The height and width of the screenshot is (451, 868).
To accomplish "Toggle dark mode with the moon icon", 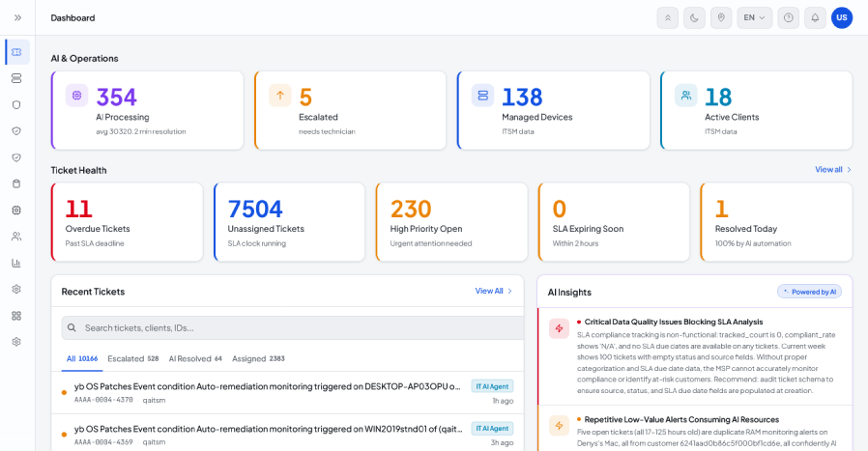I will (x=694, y=17).
